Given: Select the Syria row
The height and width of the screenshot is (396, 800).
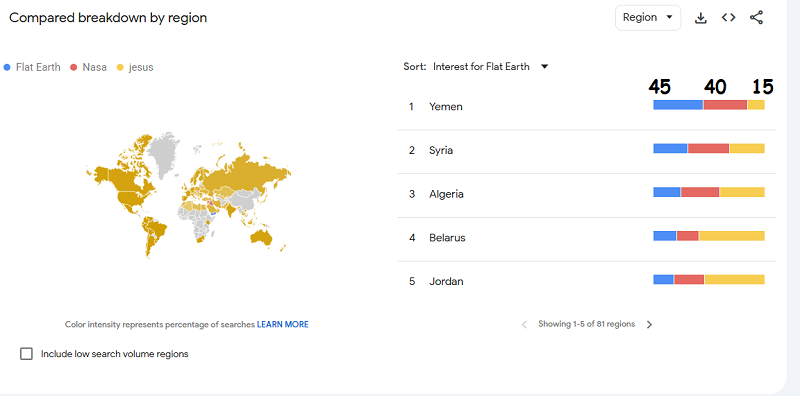Looking at the screenshot, I should (587, 151).
